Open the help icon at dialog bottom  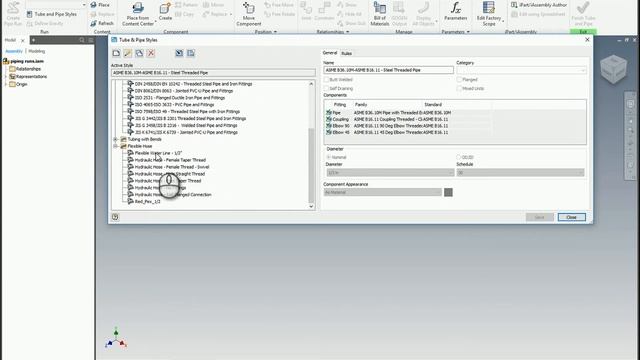pyautogui.click(x=115, y=217)
